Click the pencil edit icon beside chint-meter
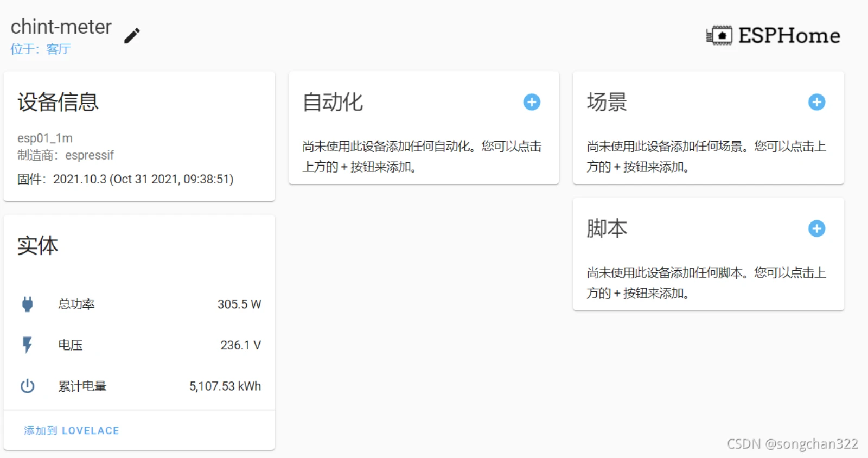The width and height of the screenshot is (868, 458). point(132,36)
